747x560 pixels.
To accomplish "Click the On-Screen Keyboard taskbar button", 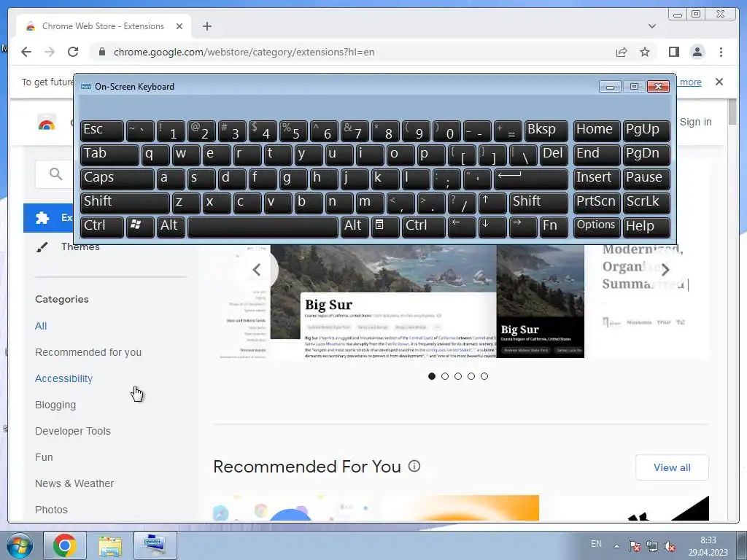I will coord(155,545).
